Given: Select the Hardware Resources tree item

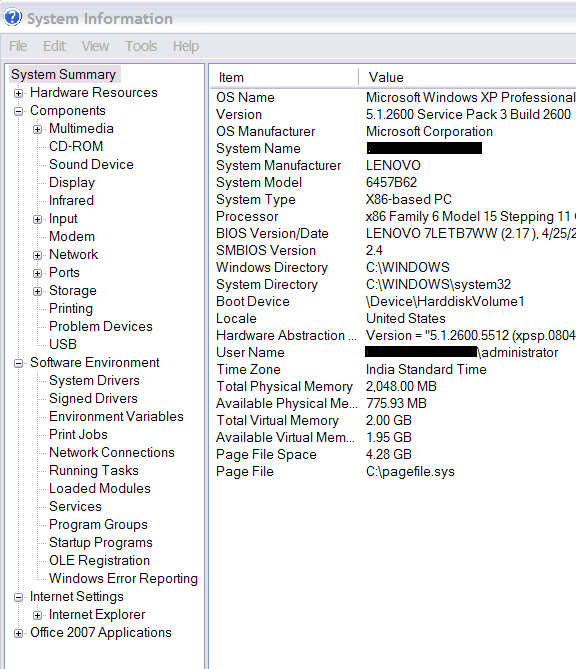Looking at the screenshot, I should point(94,92).
